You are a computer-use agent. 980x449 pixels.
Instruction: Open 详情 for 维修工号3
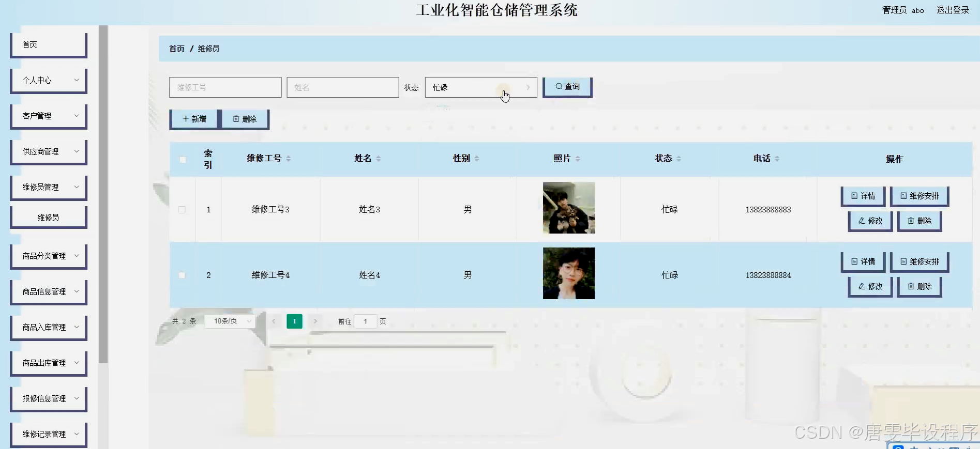coord(863,196)
